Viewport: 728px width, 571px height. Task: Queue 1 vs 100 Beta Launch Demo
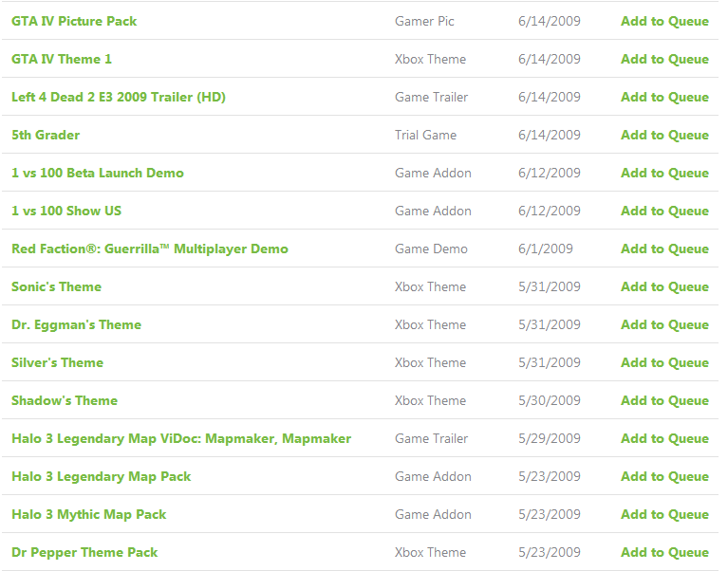664,173
